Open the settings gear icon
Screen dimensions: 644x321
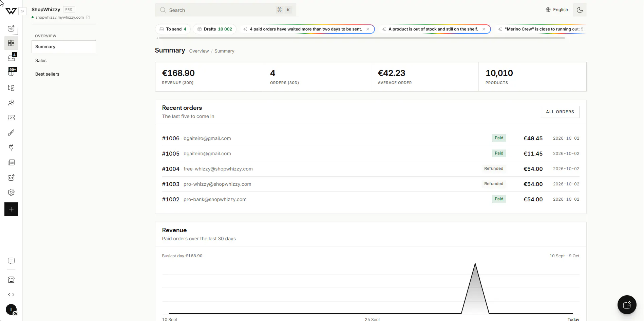click(11, 192)
